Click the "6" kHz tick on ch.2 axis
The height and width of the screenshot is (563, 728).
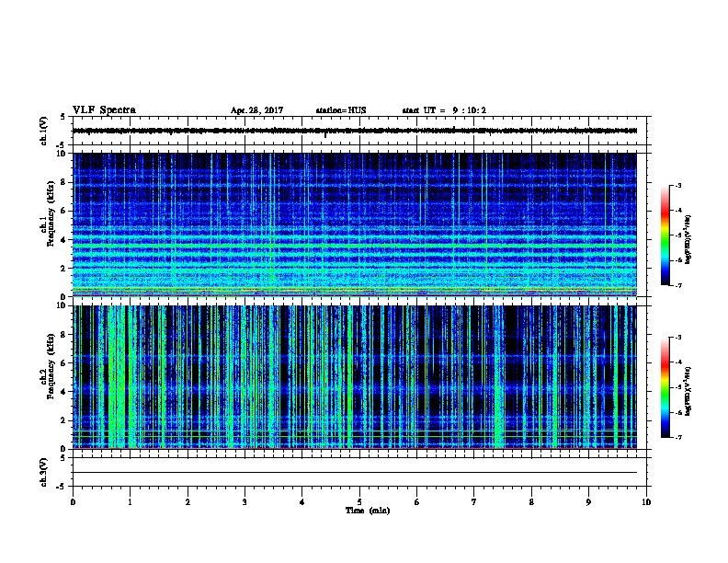pos(64,362)
